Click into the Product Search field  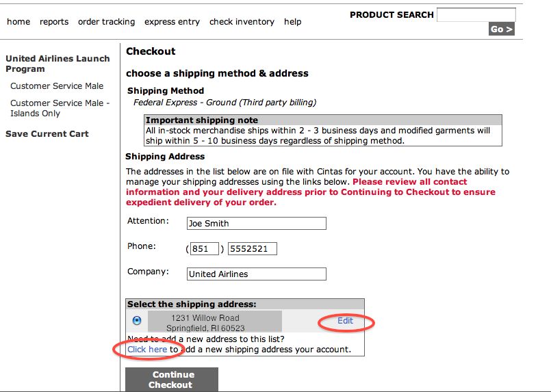coord(476,15)
